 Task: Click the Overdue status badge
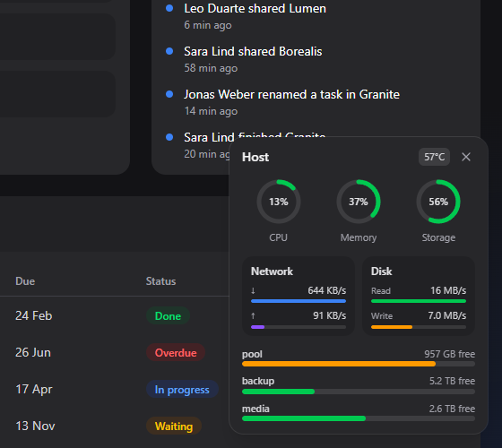(x=176, y=353)
